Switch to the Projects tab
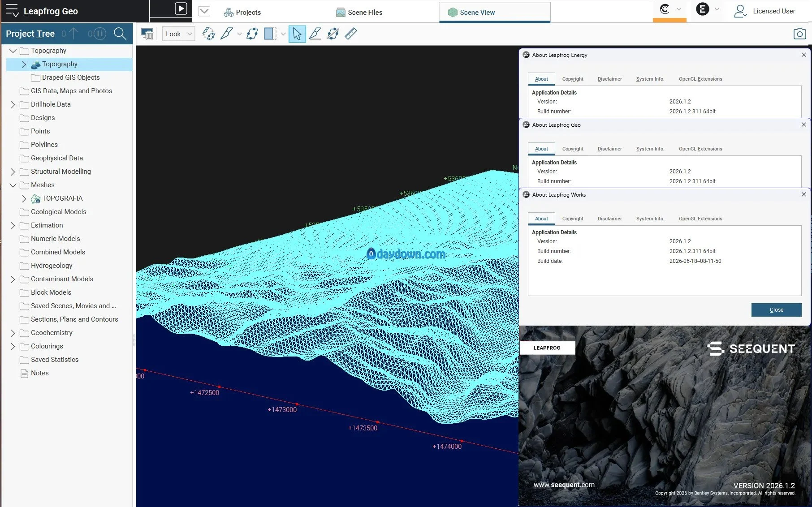Image resolution: width=812 pixels, height=507 pixels. point(242,12)
